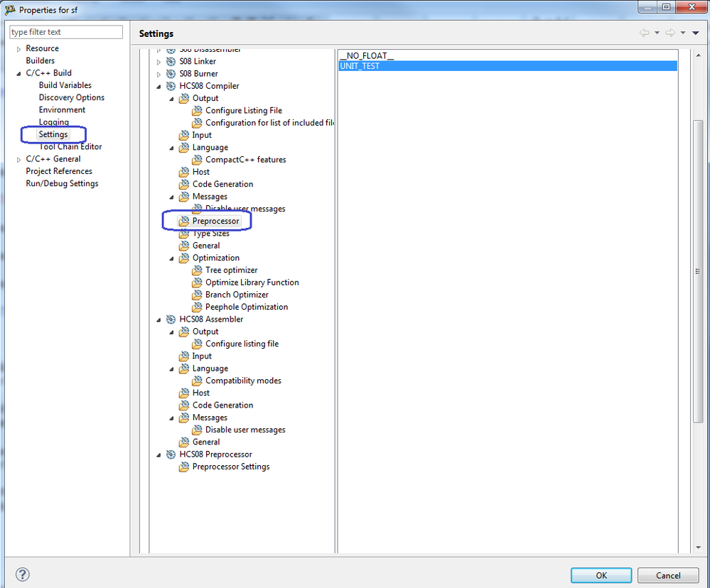Select the compiler Input item
The height and width of the screenshot is (588, 710).
[202, 135]
